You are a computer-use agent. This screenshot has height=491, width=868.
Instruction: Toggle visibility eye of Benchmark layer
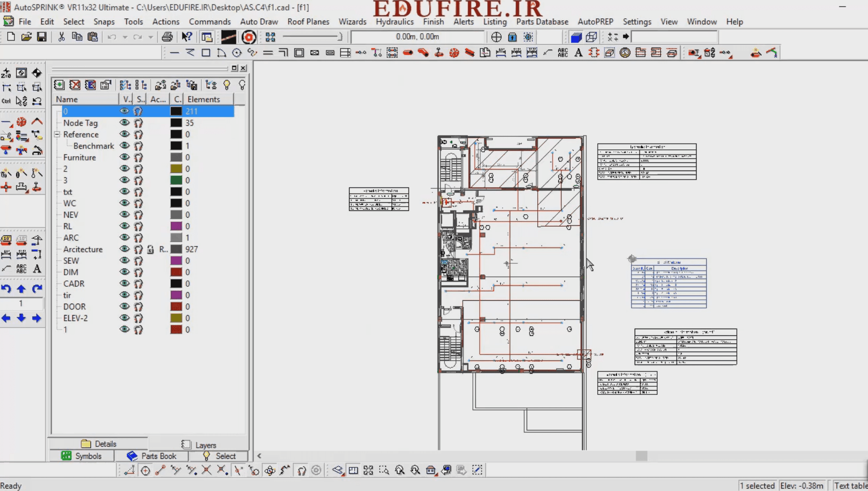pos(124,146)
